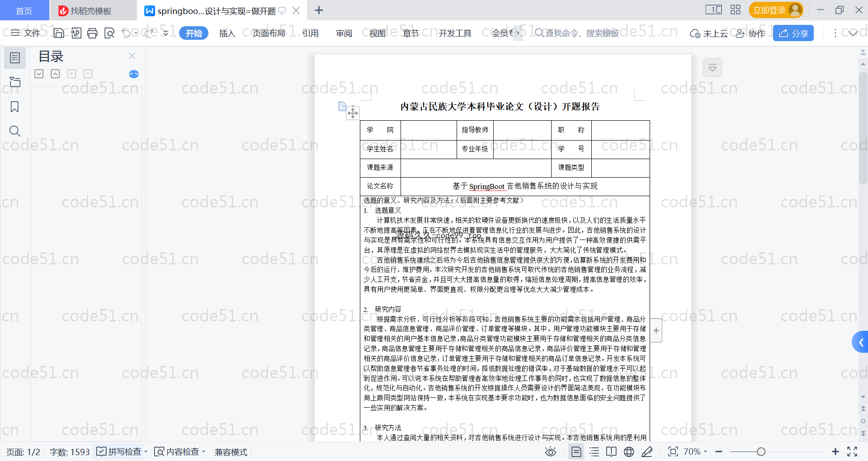Select the 引用 ribbon tab
Viewport: 868px width, 461px height.
[310, 33]
